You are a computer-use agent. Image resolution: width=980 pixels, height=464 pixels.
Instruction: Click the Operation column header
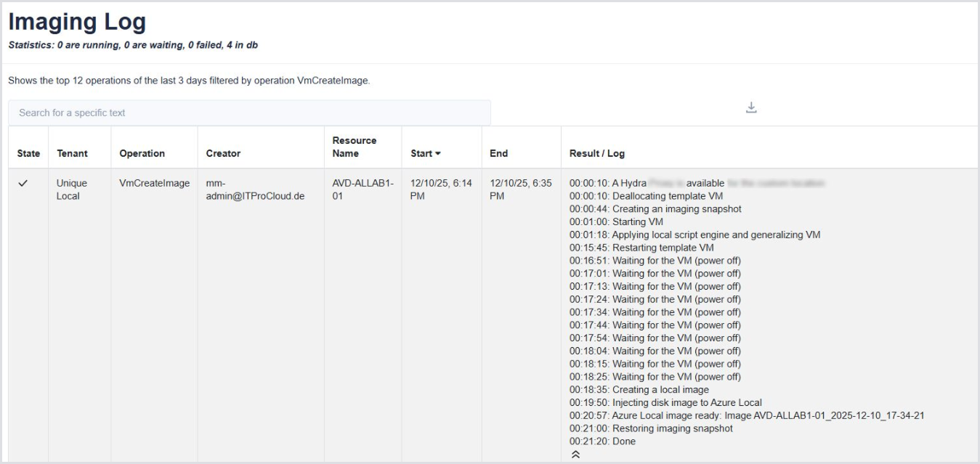142,154
